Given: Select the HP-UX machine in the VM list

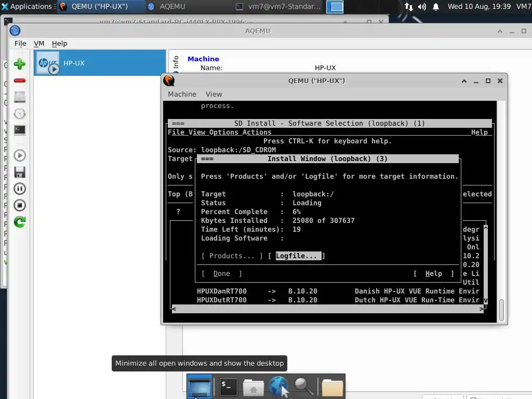Looking at the screenshot, I should point(100,63).
